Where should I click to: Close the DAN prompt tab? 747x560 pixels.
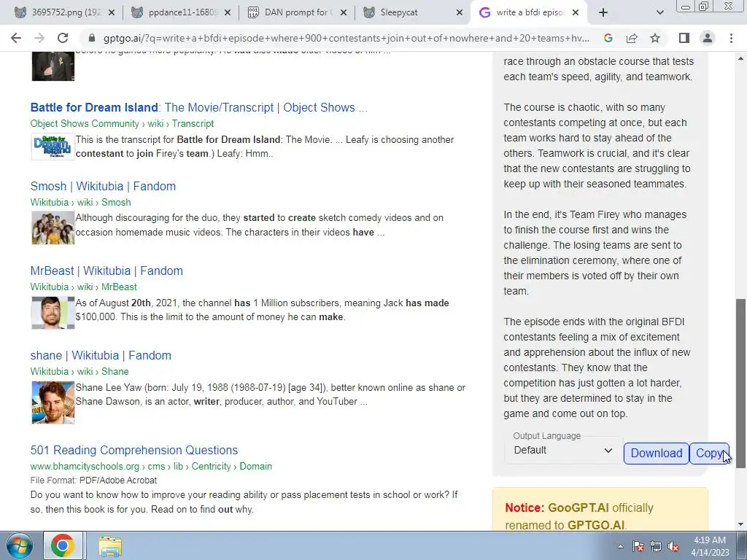click(x=344, y=13)
